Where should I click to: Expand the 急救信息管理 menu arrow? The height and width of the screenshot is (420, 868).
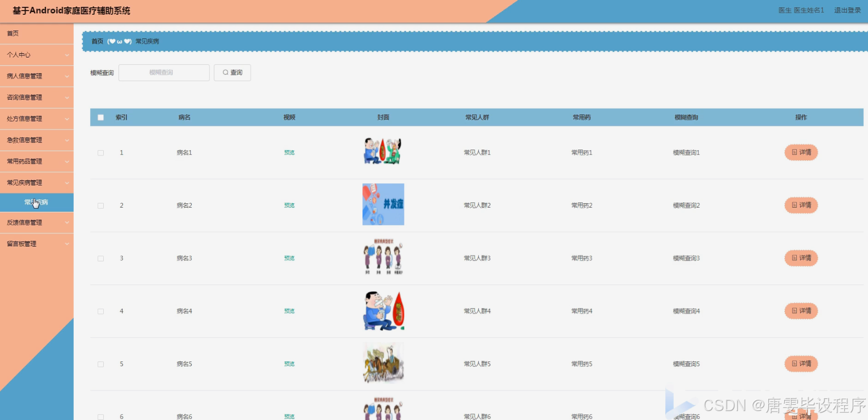pos(67,140)
